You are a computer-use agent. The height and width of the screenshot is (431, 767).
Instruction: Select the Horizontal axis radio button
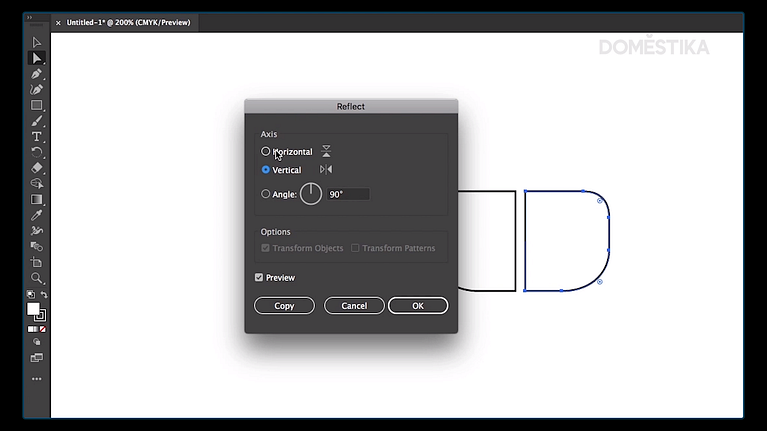266,152
